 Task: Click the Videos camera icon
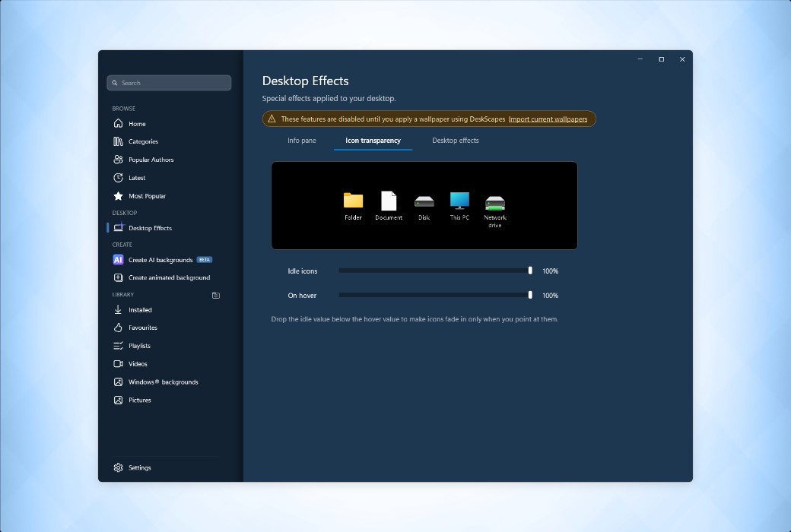click(118, 364)
